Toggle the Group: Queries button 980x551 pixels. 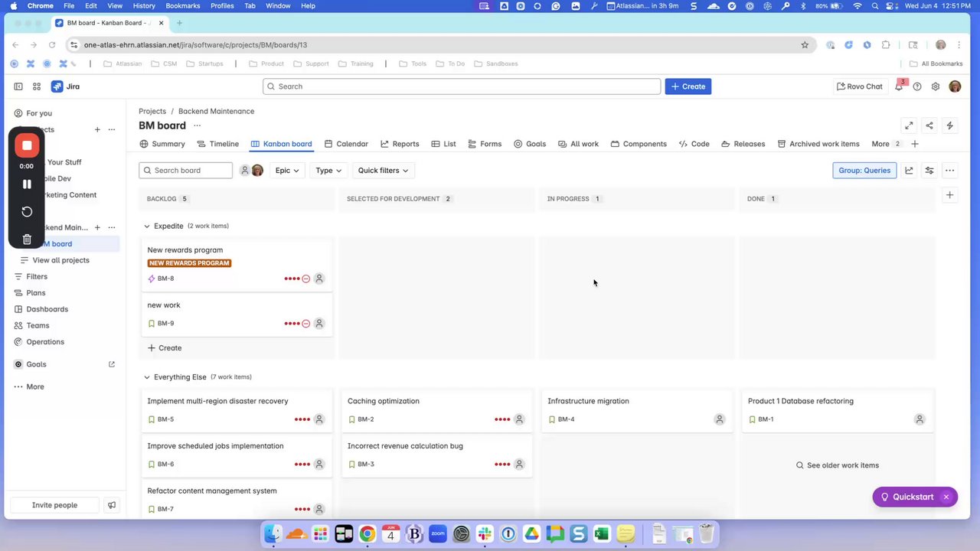coord(864,171)
